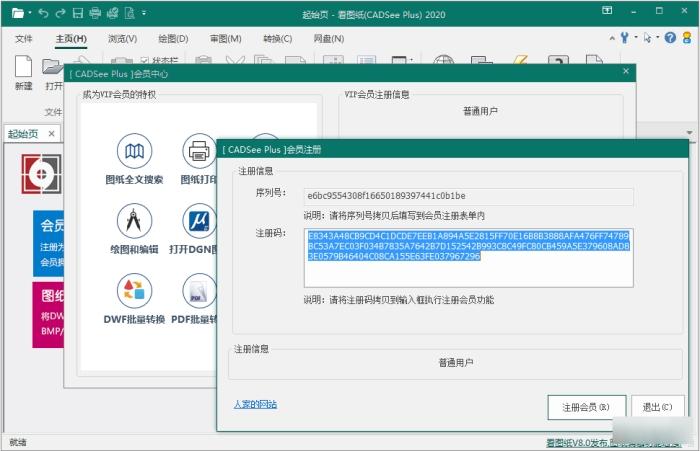
Task: Click the 退出(C) button
Action: point(658,407)
